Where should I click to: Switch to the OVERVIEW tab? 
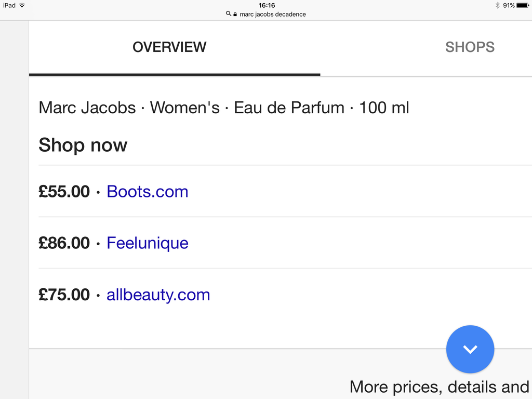pyautogui.click(x=169, y=47)
